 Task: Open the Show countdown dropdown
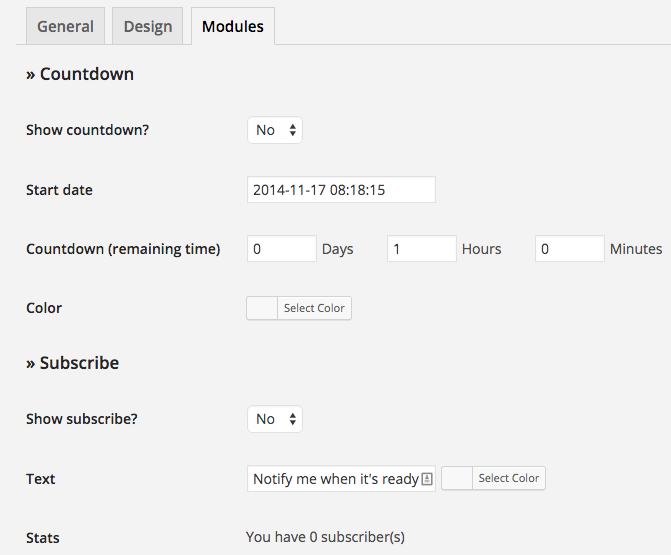point(275,130)
